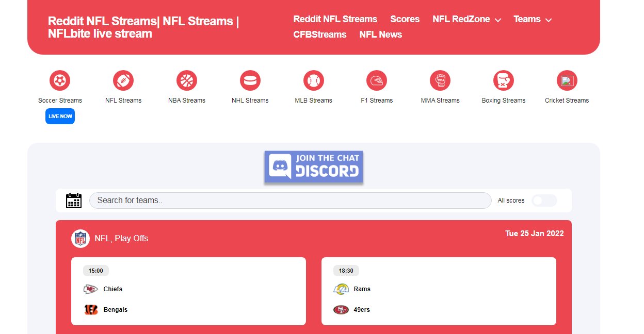Toggle the All scores switch
644x334 pixels.
pos(544,201)
